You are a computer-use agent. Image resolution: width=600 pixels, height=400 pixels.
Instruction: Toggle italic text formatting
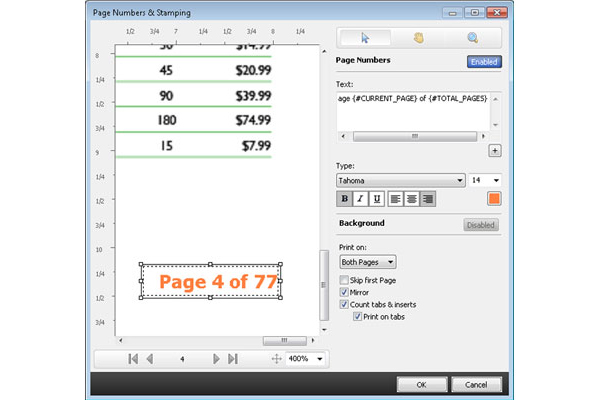(x=361, y=199)
